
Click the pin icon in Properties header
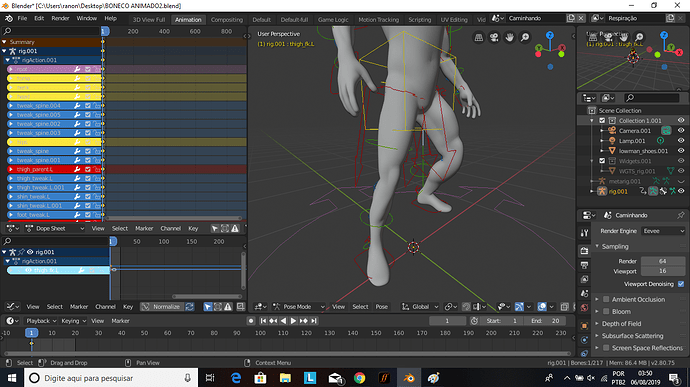coord(681,215)
